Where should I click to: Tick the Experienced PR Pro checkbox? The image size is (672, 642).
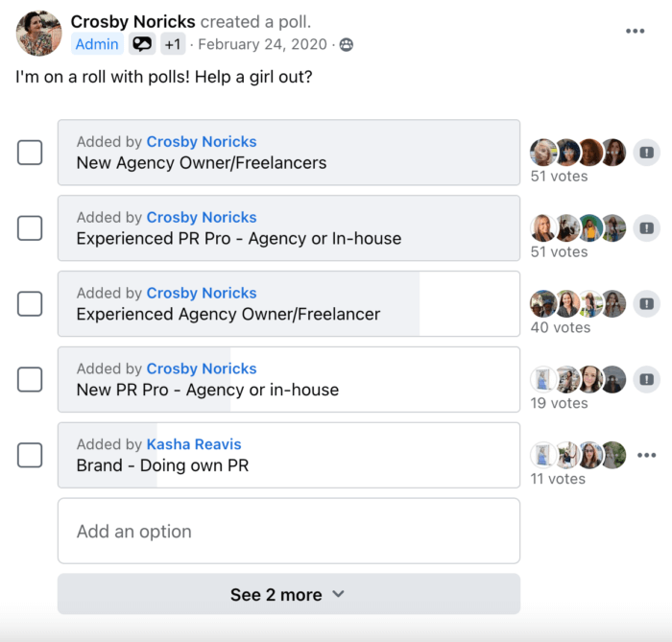coord(30,227)
